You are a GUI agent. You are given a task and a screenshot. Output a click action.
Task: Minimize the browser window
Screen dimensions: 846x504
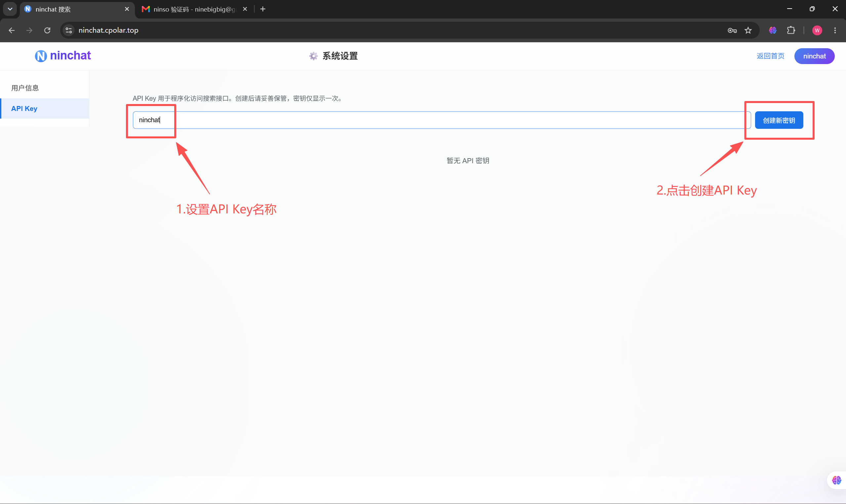pyautogui.click(x=789, y=9)
